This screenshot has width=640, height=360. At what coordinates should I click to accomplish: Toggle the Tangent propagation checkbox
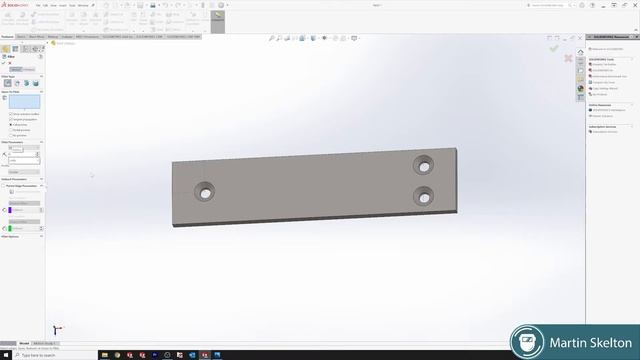click(11, 120)
